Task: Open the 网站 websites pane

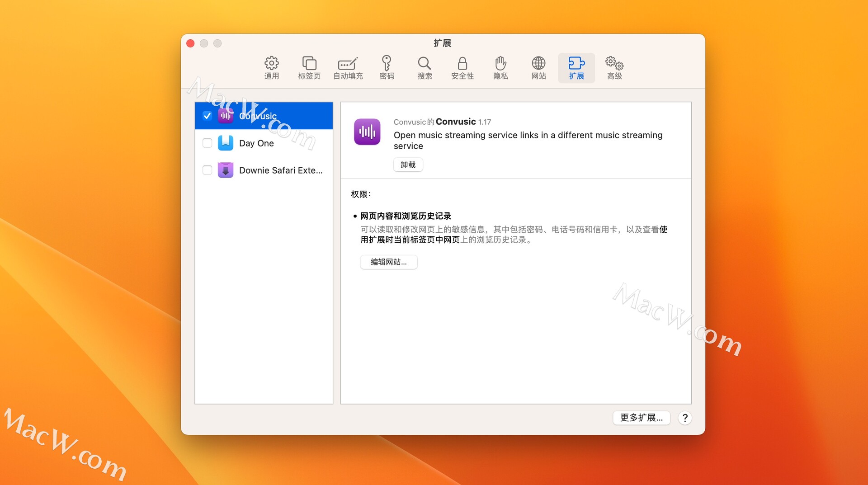Action: pyautogui.click(x=538, y=68)
